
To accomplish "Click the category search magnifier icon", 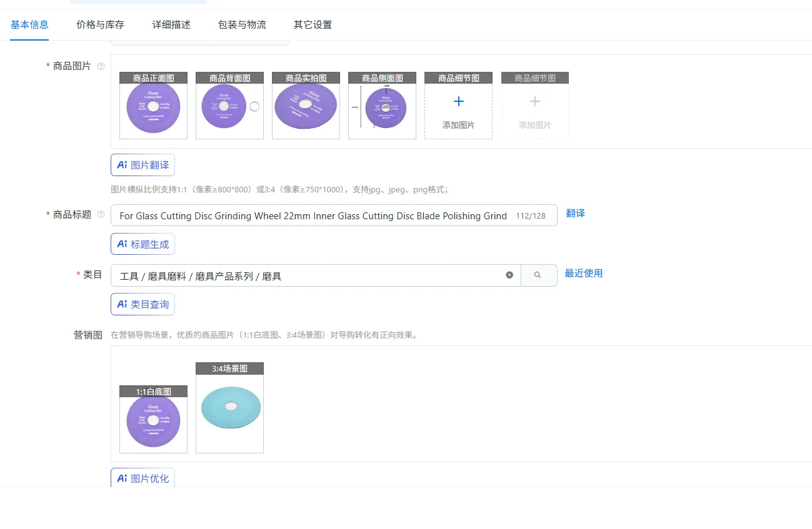I will 538,275.
